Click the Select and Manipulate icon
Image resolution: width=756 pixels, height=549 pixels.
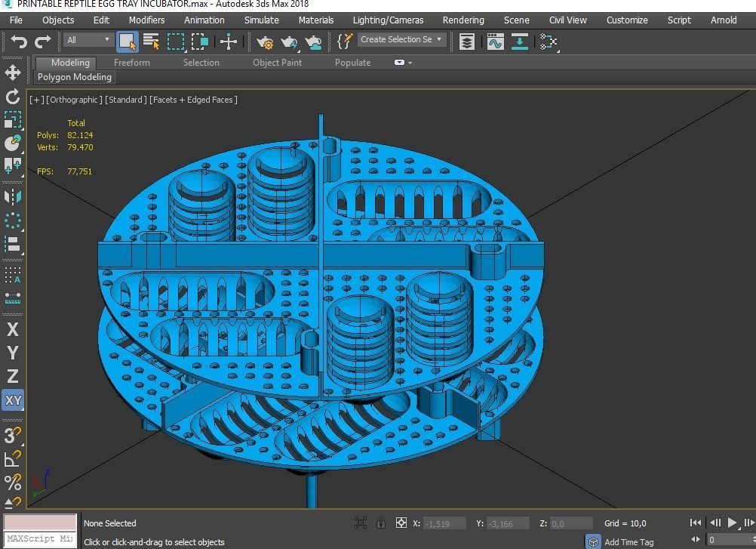13,166
